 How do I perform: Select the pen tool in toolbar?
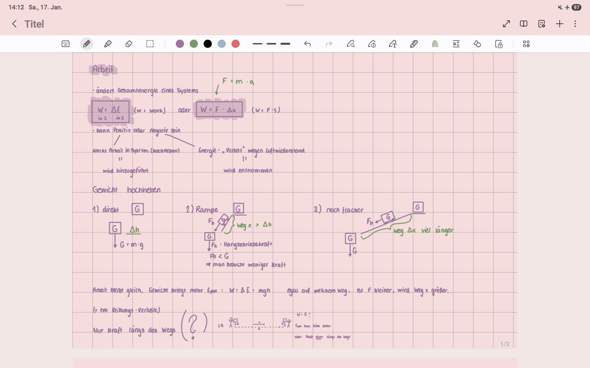coord(87,44)
